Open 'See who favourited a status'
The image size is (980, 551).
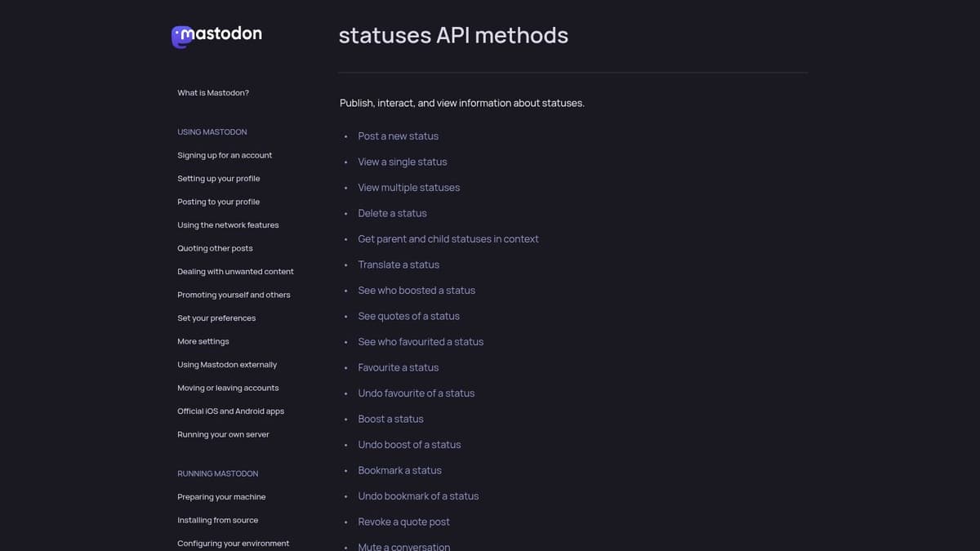coord(421,342)
